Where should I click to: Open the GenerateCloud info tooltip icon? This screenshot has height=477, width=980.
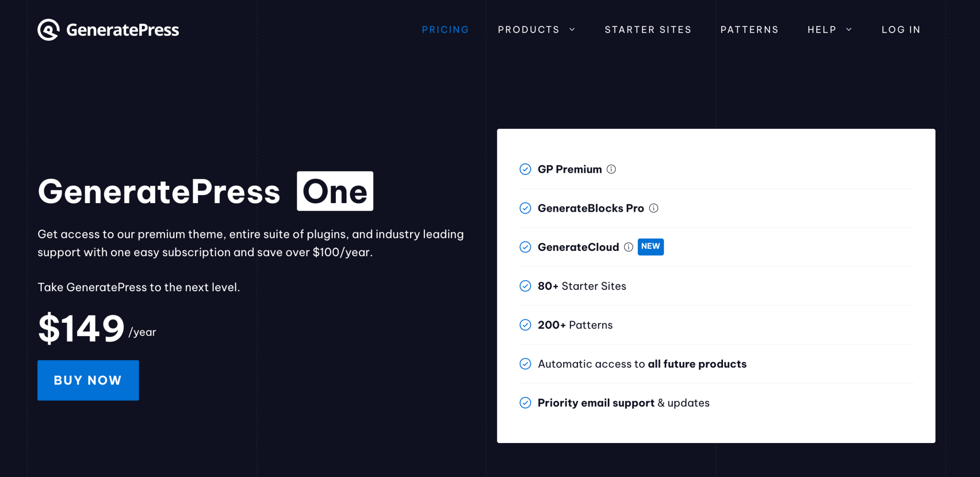pos(628,247)
